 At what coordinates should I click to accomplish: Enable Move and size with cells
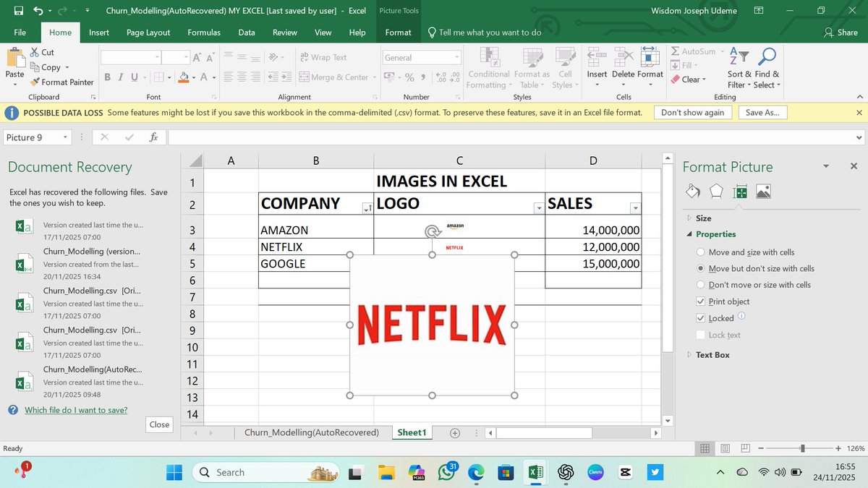tap(700, 253)
